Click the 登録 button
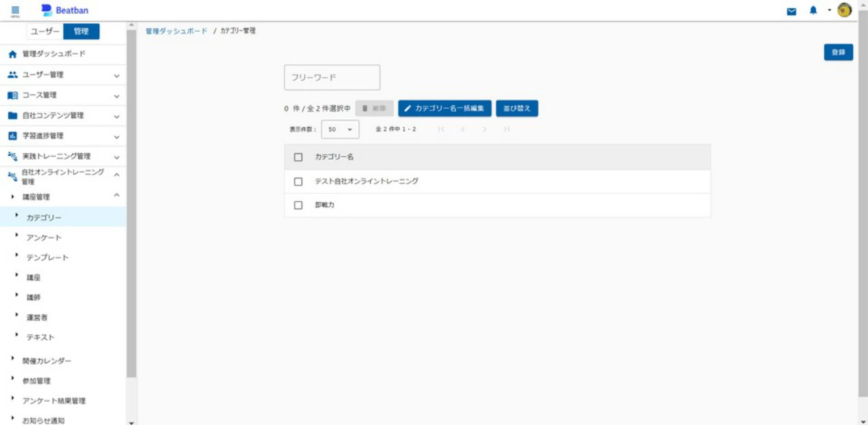This screenshot has height=425, width=868. [x=838, y=52]
